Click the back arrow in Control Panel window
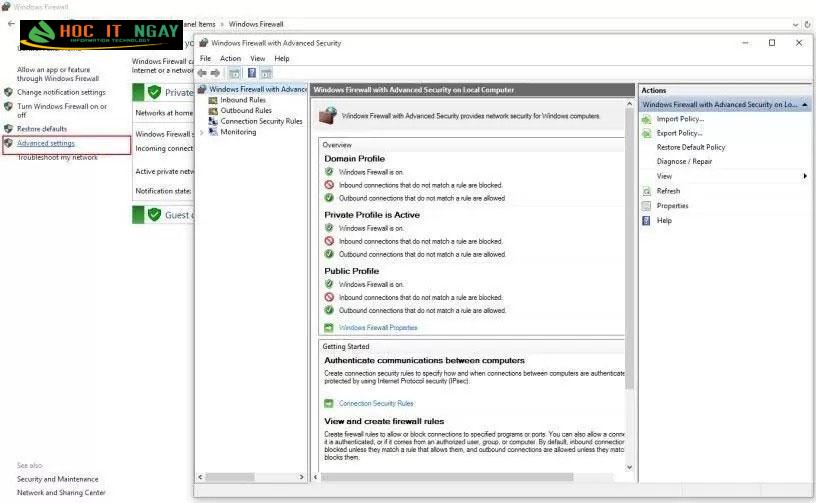The height and width of the screenshot is (503, 816). pyautogui.click(x=11, y=24)
